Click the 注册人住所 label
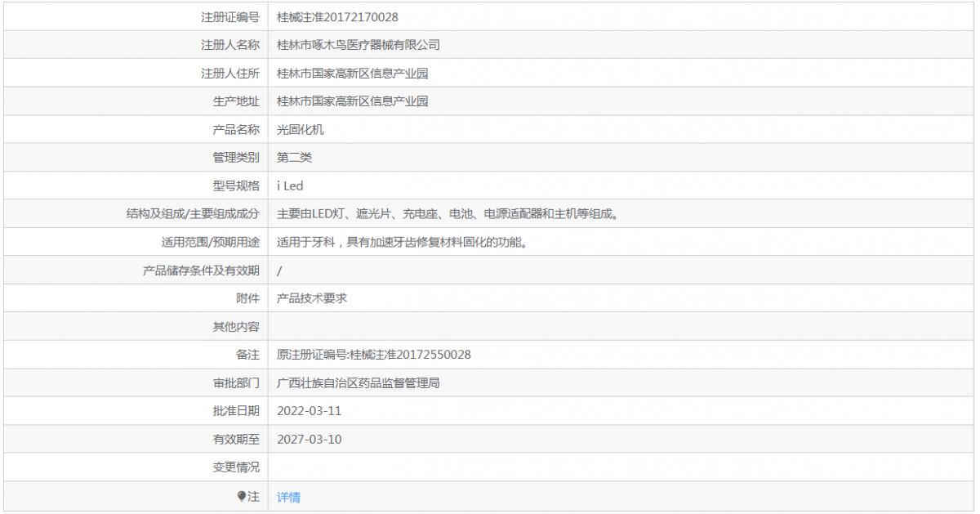Screen dimensions: 980x514 pyautogui.click(x=230, y=74)
